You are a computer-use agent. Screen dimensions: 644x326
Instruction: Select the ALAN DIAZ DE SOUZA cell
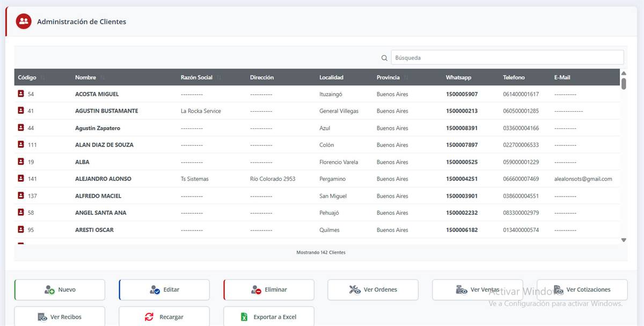pyautogui.click(x=104, y=144)
